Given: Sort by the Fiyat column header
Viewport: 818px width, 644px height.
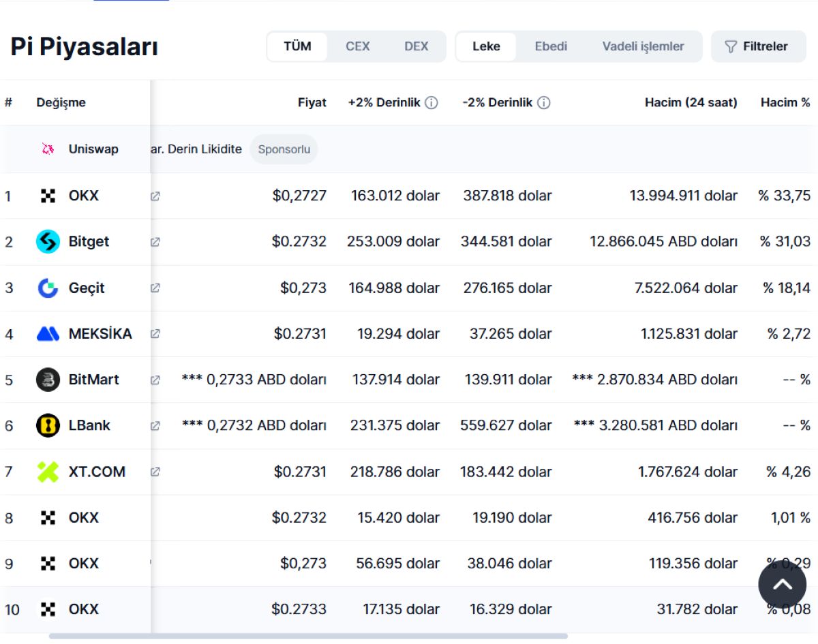Looking at the screenshot, I should [312, 103].
